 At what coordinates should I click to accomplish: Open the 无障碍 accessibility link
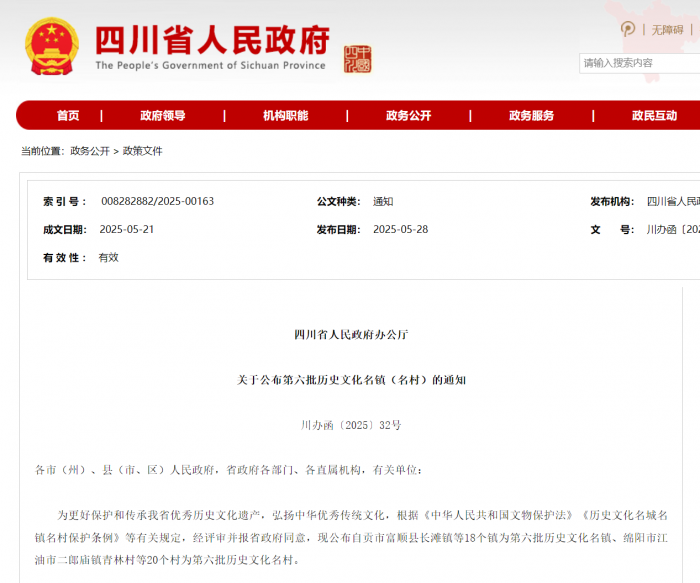pos(667,30)
